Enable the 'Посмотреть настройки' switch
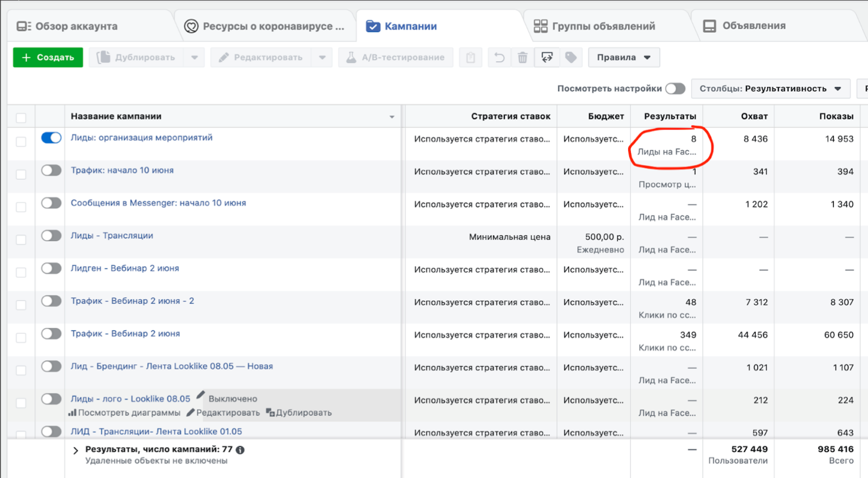 point(675,89)
